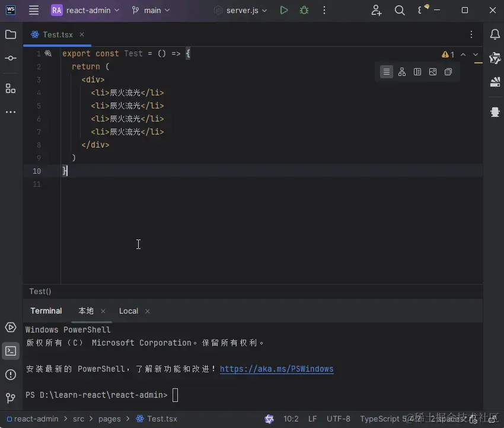
Task: Toggle the preview-only image view
Action: pyautogui.click(x=433, y=72)
